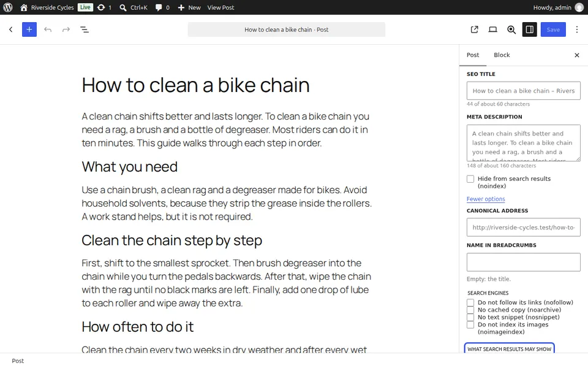Click the blue Save button
The width and height of the screenshot is (588, 368).
[553, 29]
